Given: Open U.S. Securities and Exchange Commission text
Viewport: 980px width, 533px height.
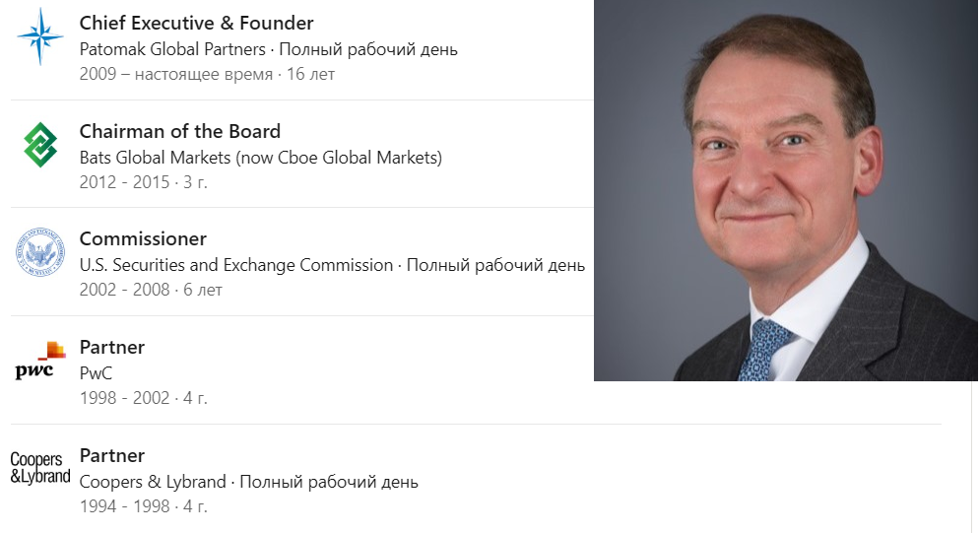Looking at the screenshot, I should [x=235, y=265].
